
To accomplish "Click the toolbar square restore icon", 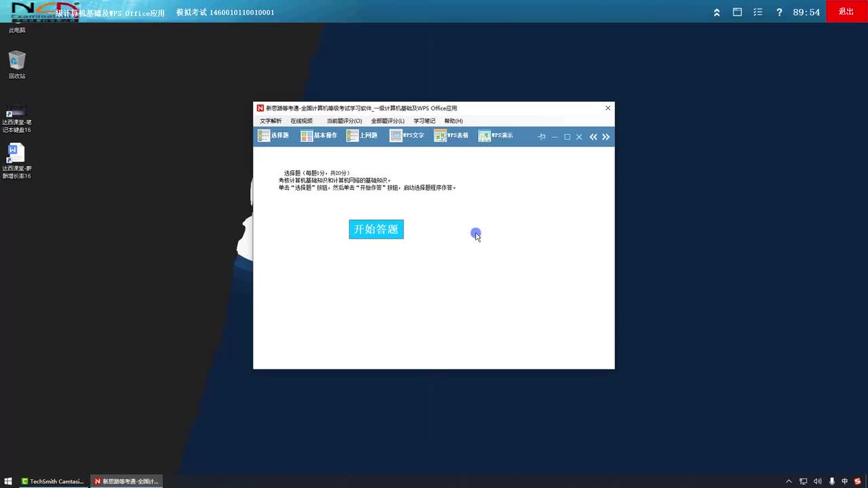I will tap(567, 137).
